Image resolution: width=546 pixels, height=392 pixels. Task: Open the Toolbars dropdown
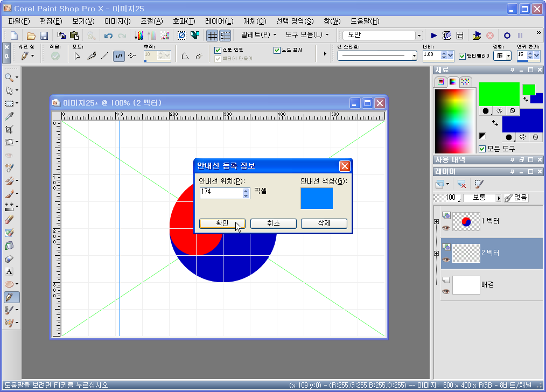(307, 35)
